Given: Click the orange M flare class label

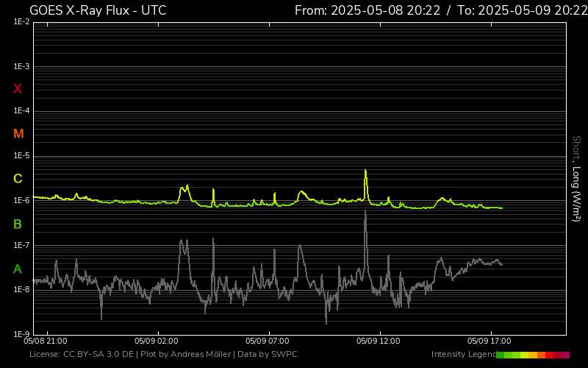Looking at the screenshot, I should pyautogui.click(x=18, y=134).
